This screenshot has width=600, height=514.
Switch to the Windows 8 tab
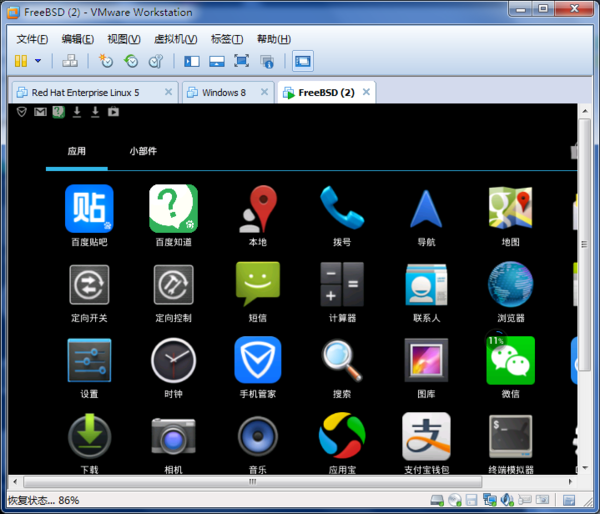(223, 92)
